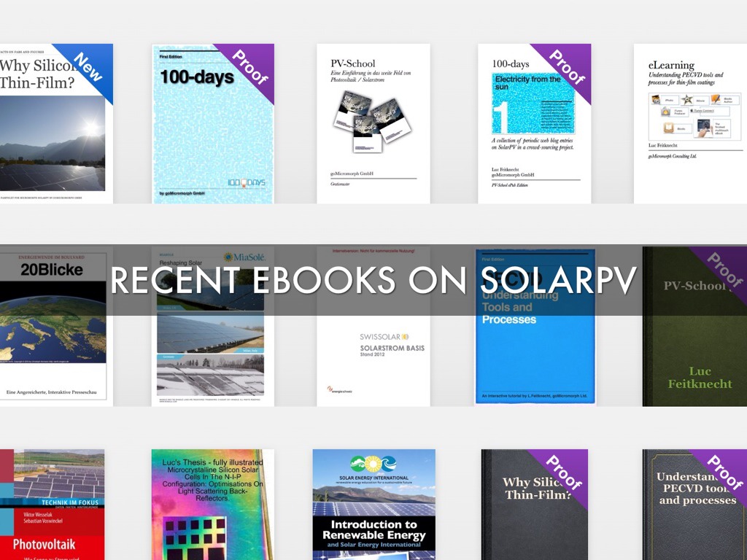
Task: Click Proof ribbon on Electricity from the sun book
Action: coord(566,66)
